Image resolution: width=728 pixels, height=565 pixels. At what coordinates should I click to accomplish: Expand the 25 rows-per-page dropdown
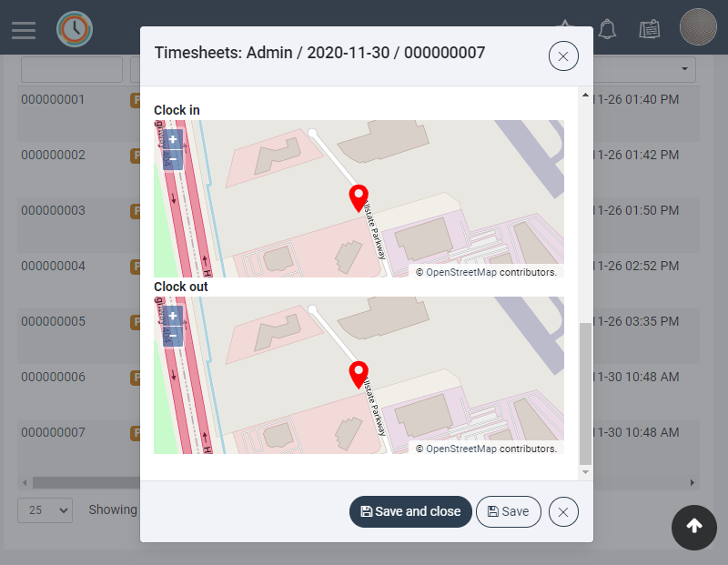[x=45, y=510]
